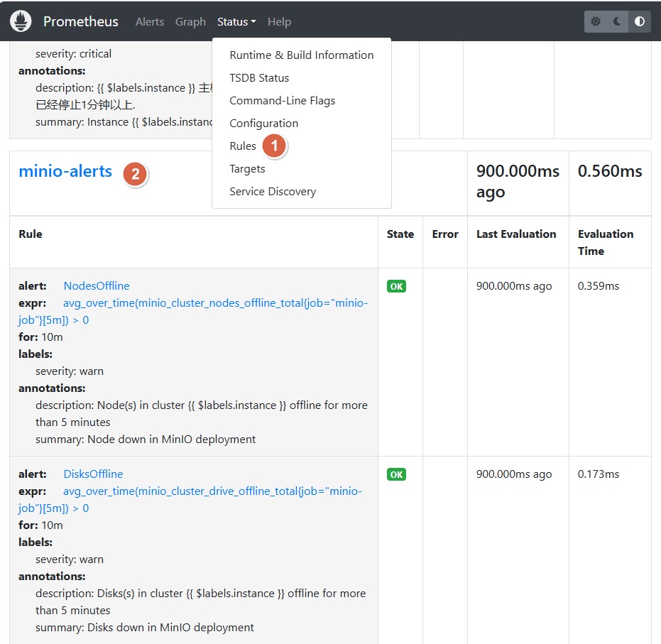Click the group header '900.000ms ago' value
Image resolution: width=661 pixels, height=644 pixels.
pyautogui.click(x=518, y=182)
